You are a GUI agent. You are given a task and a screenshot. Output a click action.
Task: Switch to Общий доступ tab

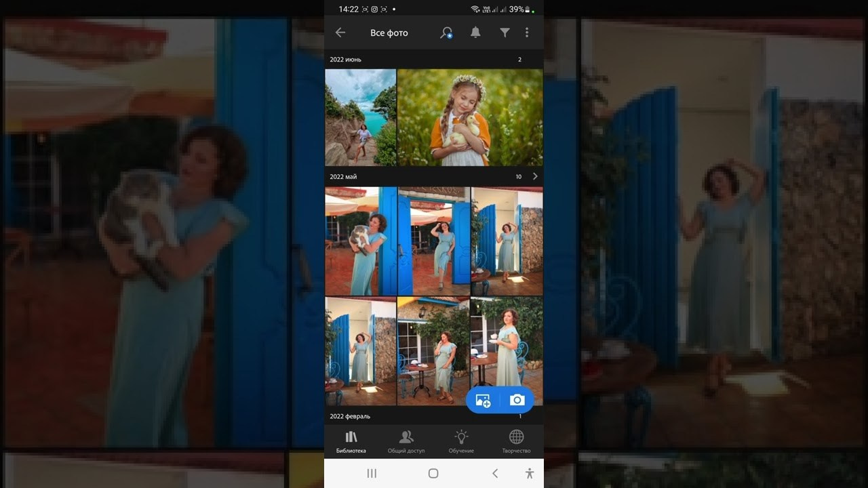tap(406, 442)
